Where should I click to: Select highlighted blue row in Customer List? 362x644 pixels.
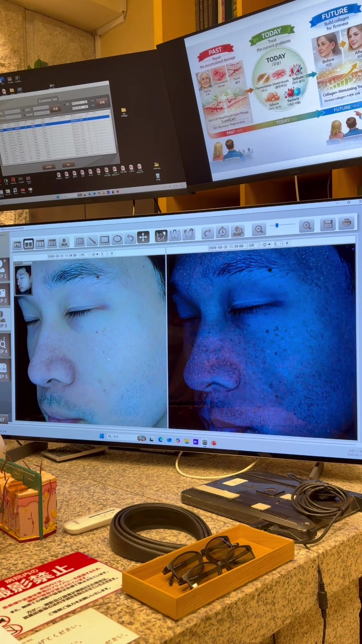pos(55,124)
